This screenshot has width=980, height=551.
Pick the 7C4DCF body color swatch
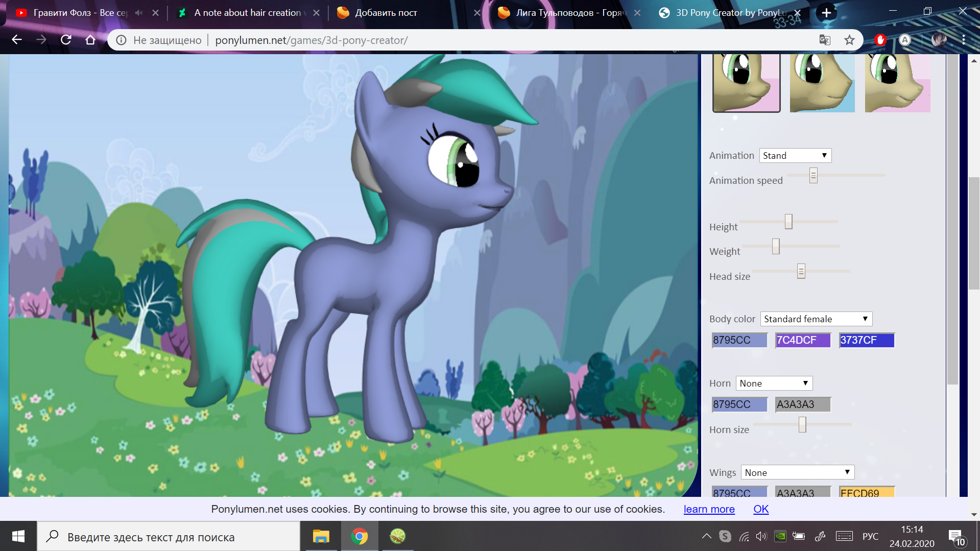click(x=803, y=340)
